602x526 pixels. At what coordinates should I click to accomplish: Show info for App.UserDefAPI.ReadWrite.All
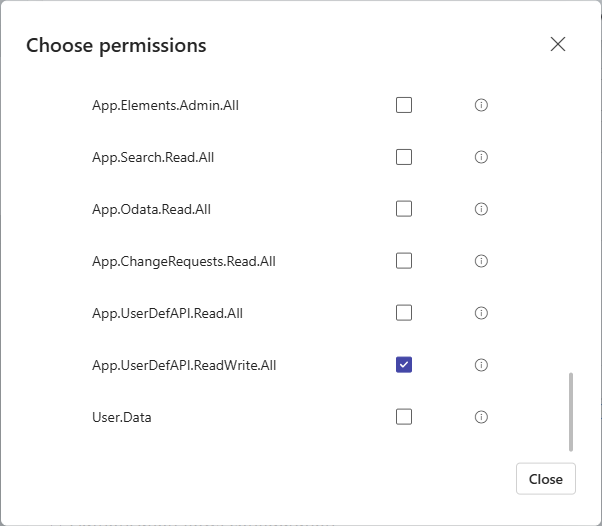point(481,365)
